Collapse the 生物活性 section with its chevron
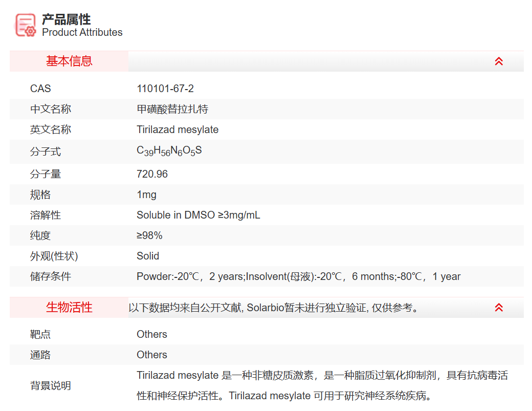This screenshot has width=532, height=411. click(499, 308)
